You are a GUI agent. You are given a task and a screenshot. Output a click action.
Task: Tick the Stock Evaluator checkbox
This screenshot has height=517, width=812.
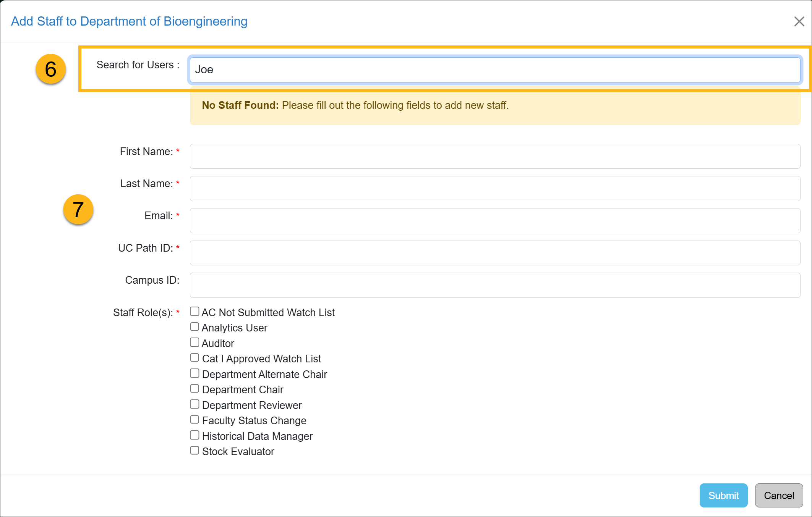coord(194,451)
